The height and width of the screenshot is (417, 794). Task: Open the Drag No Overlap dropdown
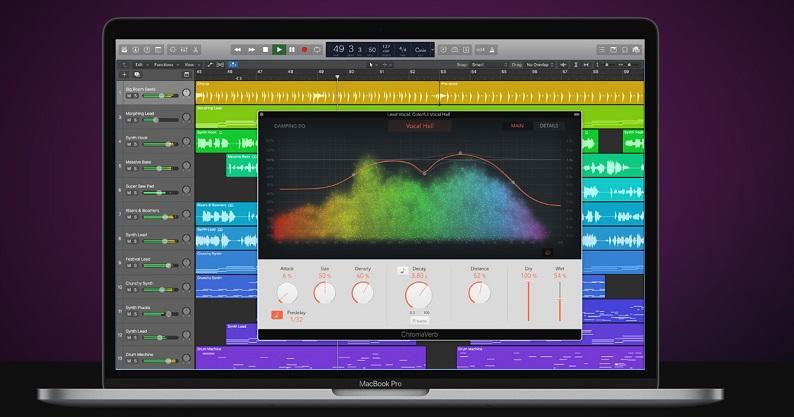click(x=540, y=65)
